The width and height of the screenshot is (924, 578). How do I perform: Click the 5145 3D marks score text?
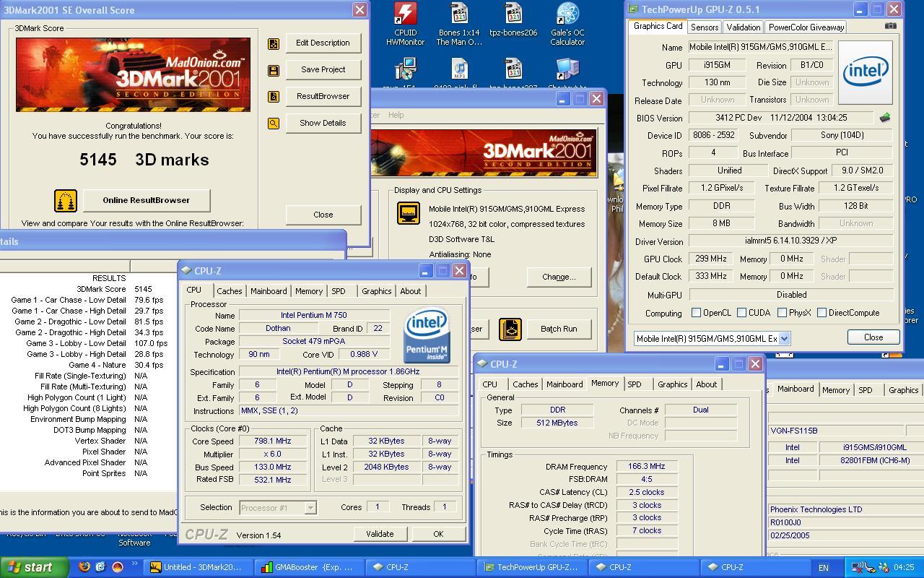(x=144, y=160)
